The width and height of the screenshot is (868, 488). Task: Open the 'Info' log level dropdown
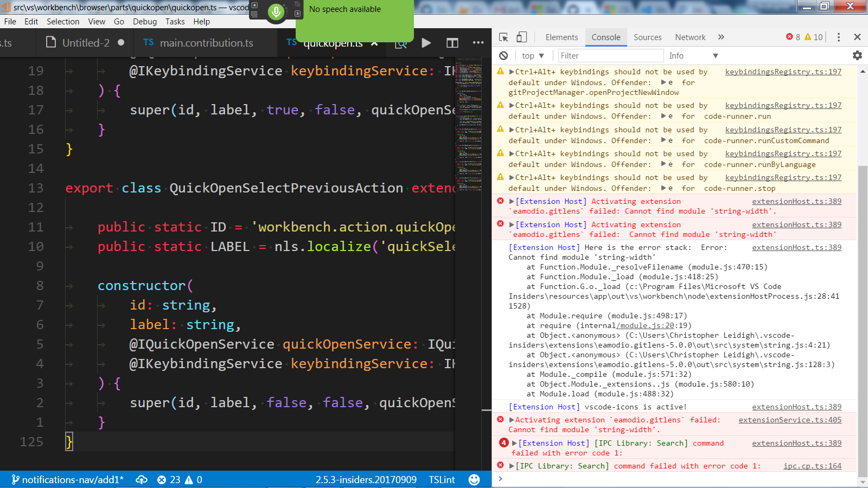coord(693,55)
